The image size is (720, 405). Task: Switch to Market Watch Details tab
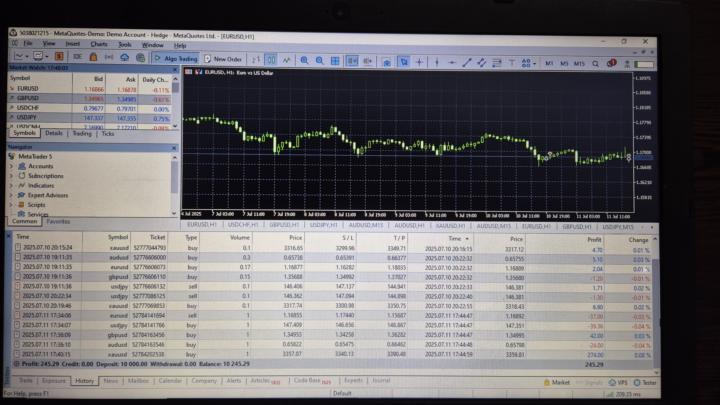tap(54, 133)
